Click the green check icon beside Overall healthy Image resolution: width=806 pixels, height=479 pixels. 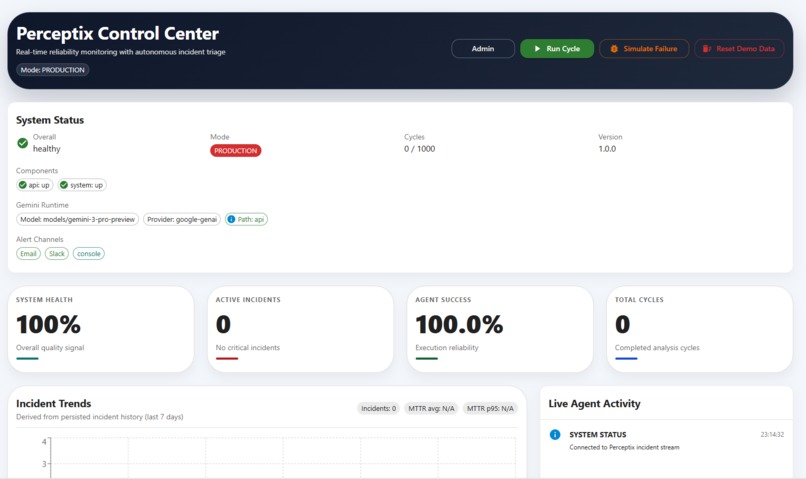23,143
